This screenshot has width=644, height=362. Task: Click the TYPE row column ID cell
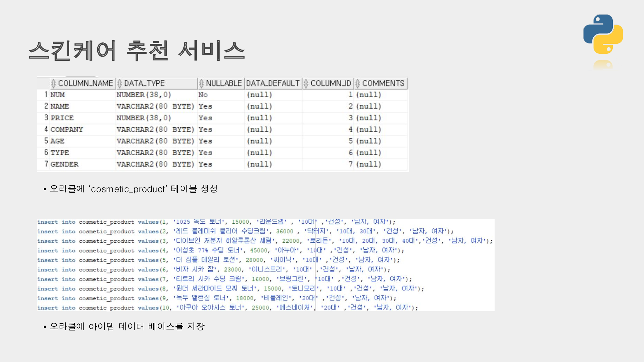(350, 153)
